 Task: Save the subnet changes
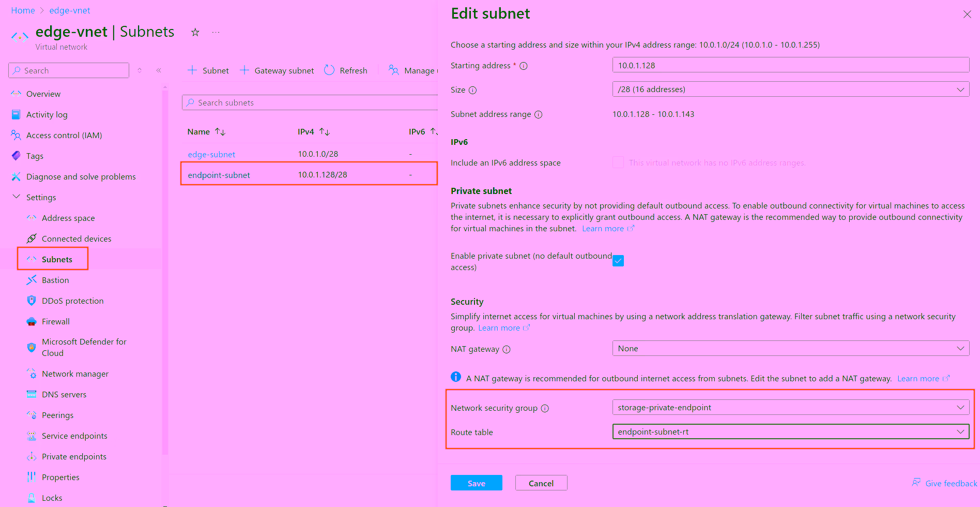click(476, 483)
